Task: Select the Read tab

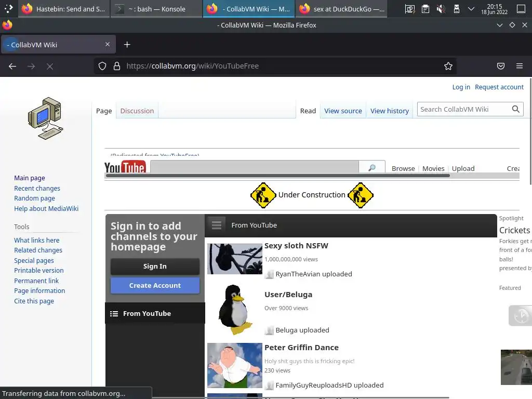Action: click(308, 111)
